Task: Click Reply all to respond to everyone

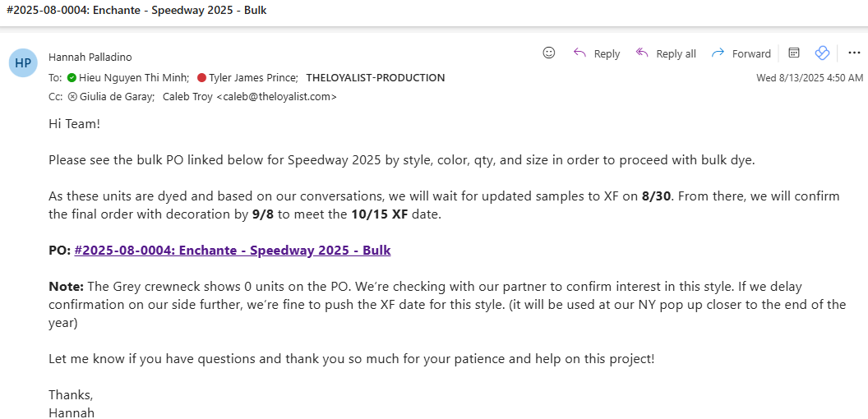Action: [x=667, y=53]
